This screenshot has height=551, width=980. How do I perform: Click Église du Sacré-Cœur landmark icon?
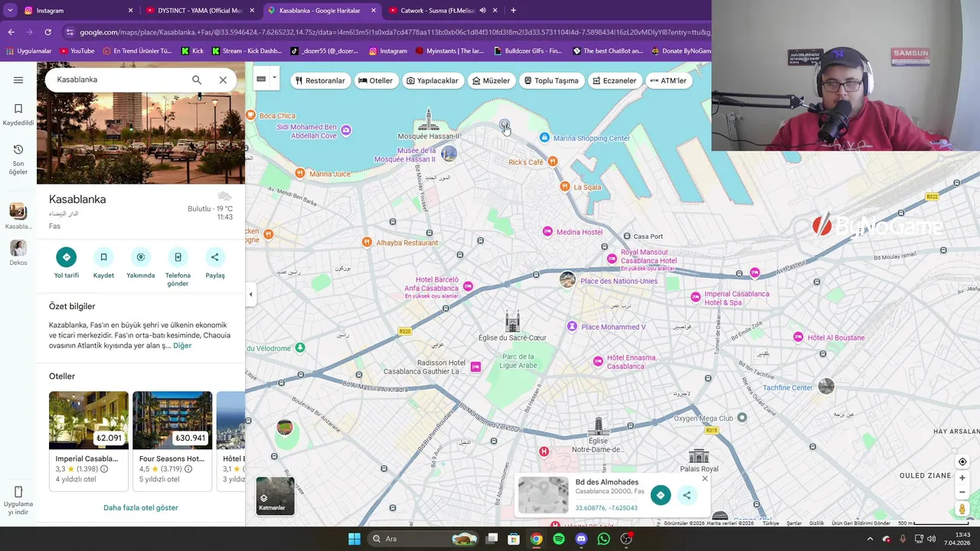tap(512, 321)
